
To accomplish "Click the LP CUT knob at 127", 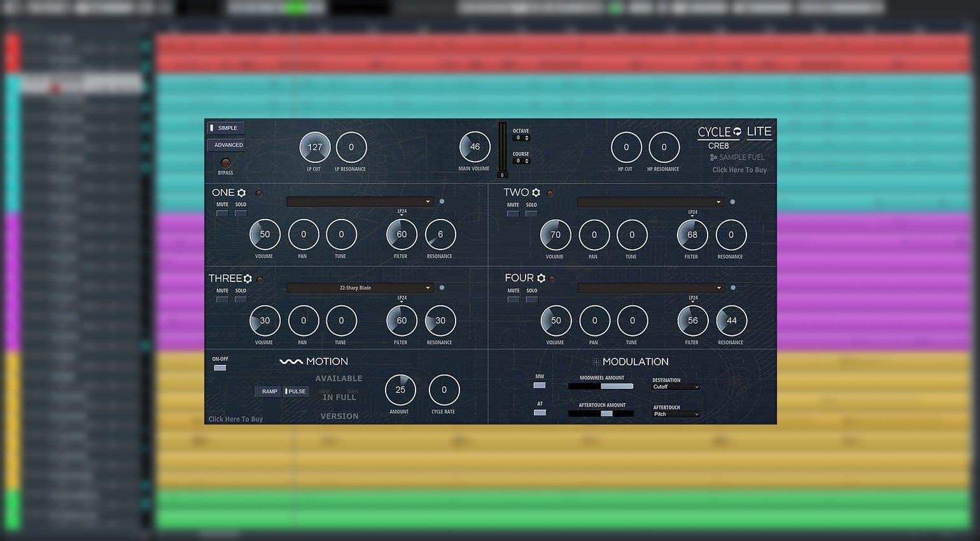I will [x=315, y=147].
